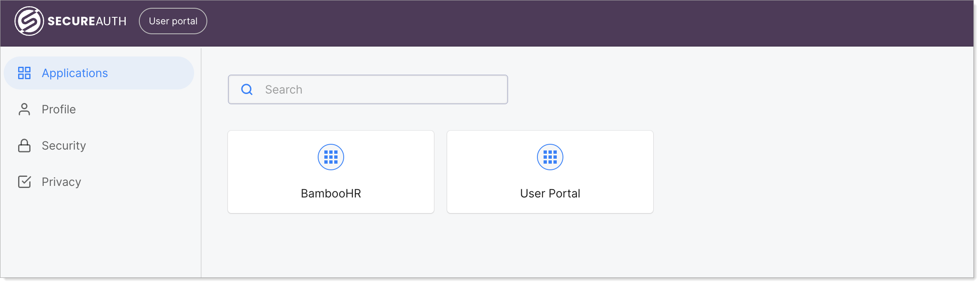Click the SECUREAUTH brand text

87,21
